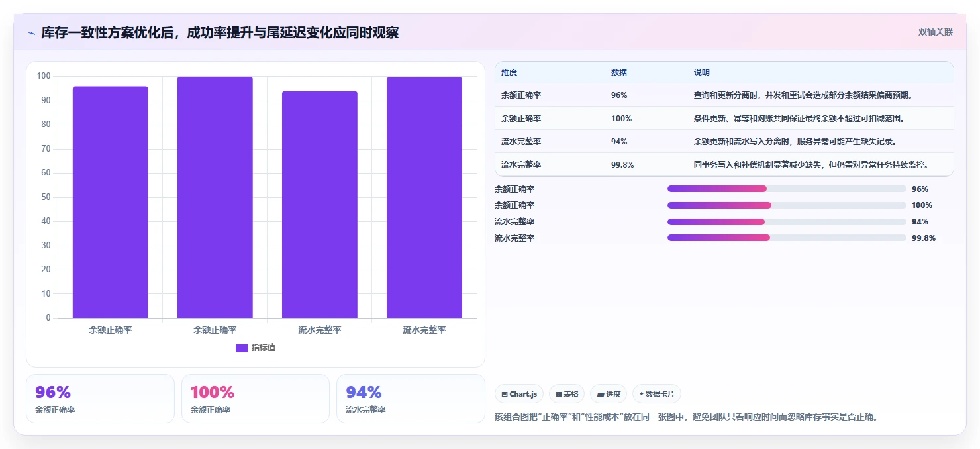Click the 数据 column header
The image size is (980, 449).
point(619,72)
